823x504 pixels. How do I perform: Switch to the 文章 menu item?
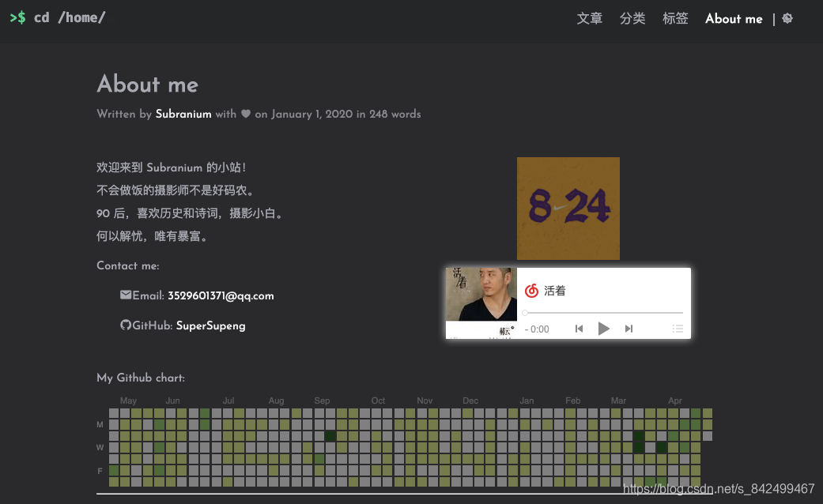click(590, 18)
